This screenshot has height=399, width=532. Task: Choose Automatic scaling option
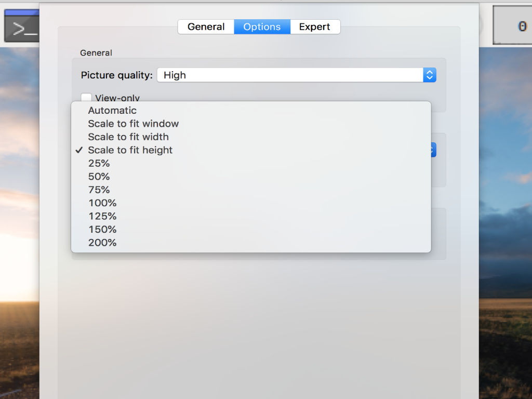251,110
